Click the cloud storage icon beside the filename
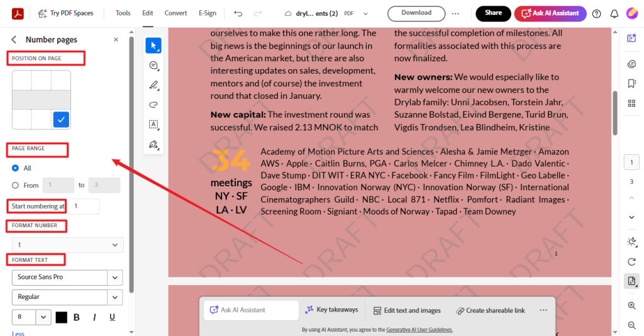 [x=288, y=14]
